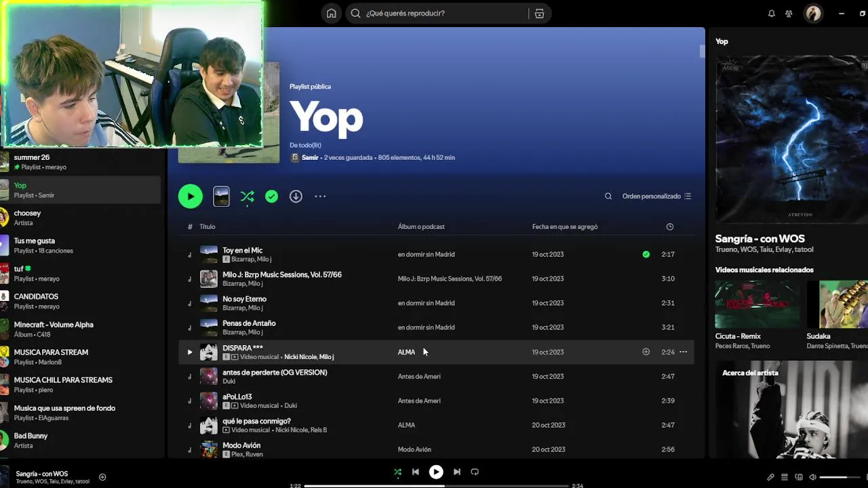The image size is (868, 488).
Task: Select track 'Toy en el Mic'
Action: pyautogui.click(x=242, y=250)
